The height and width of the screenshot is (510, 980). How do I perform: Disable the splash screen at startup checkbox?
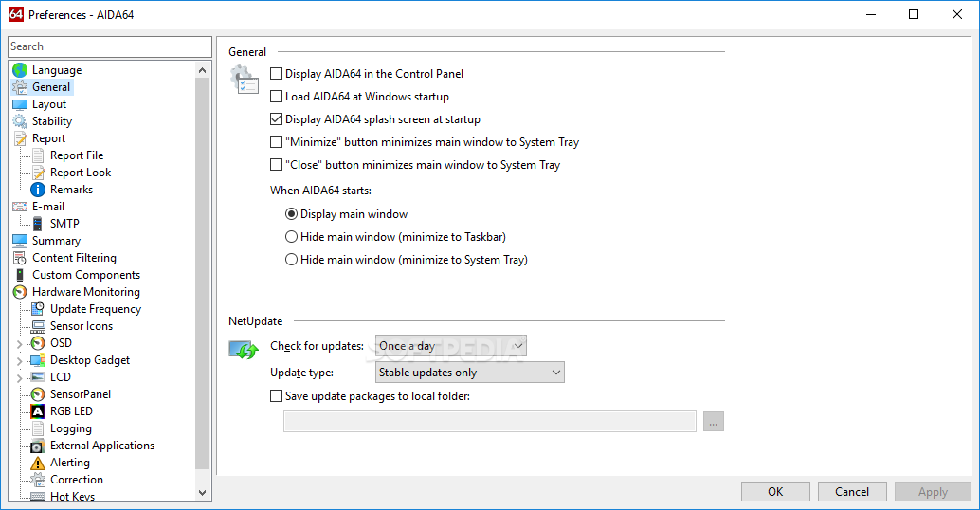click(x=276, y=118)
